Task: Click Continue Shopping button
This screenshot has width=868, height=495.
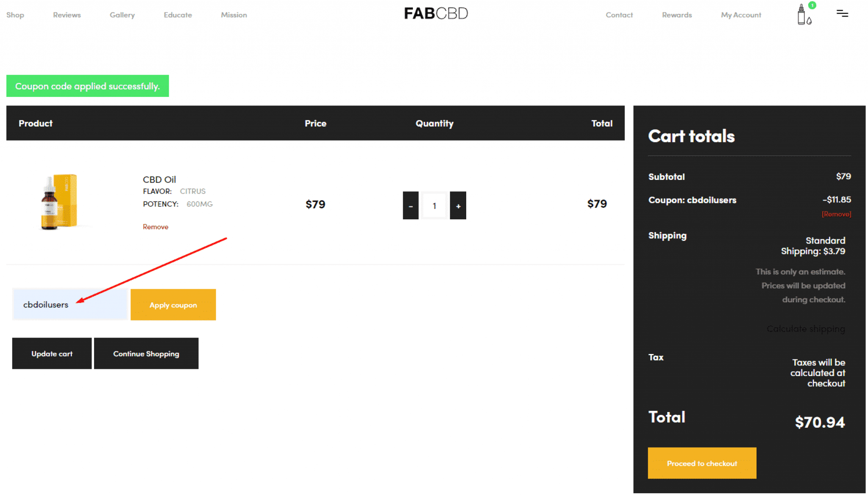Action: 146,353
